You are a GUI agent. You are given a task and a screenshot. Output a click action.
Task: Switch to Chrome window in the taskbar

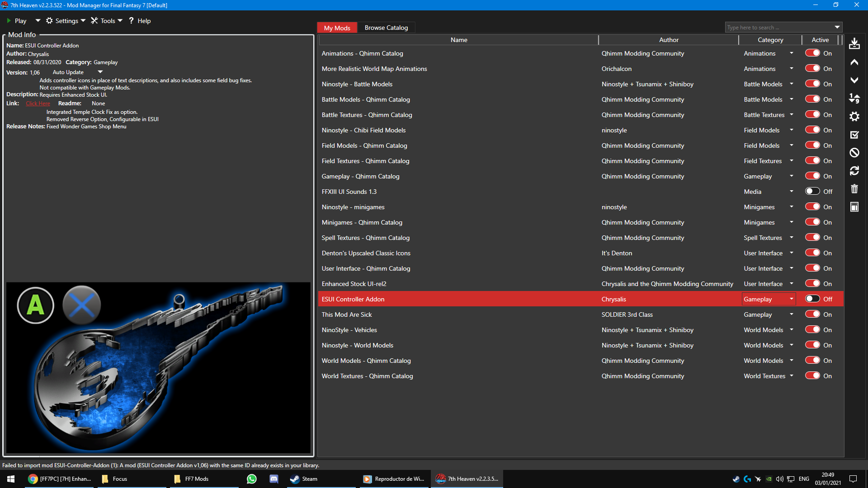pos(60,479)
